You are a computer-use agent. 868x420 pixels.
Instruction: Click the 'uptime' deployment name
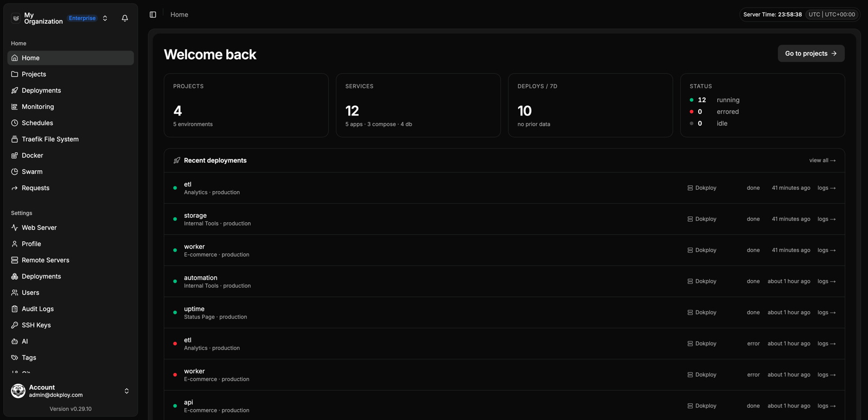click(194, 309)
